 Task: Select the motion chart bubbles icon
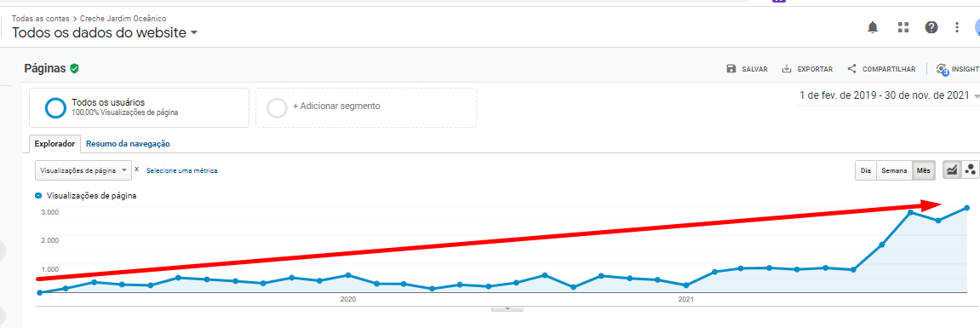tap(970, 170)
